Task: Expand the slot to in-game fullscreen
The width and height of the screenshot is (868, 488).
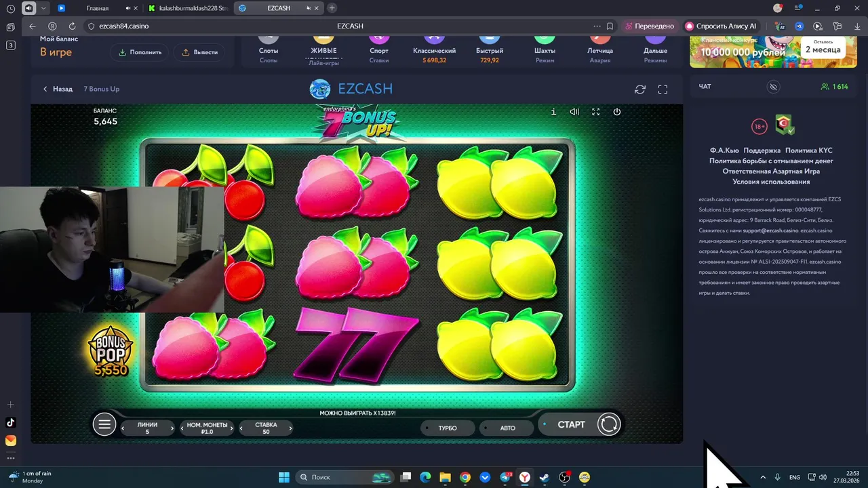Action: [595, 112]
